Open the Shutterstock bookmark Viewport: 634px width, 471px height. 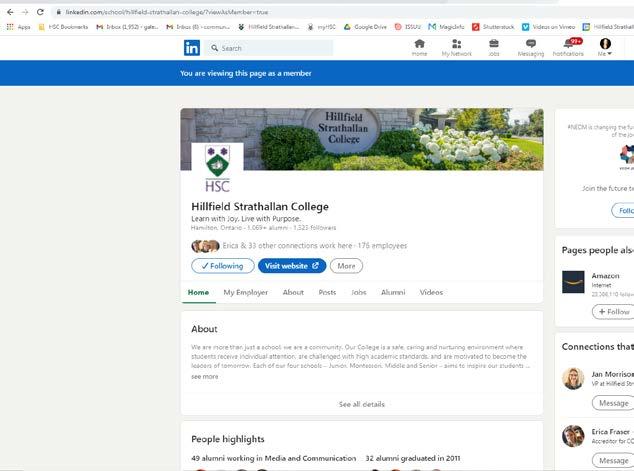point(493,27)
